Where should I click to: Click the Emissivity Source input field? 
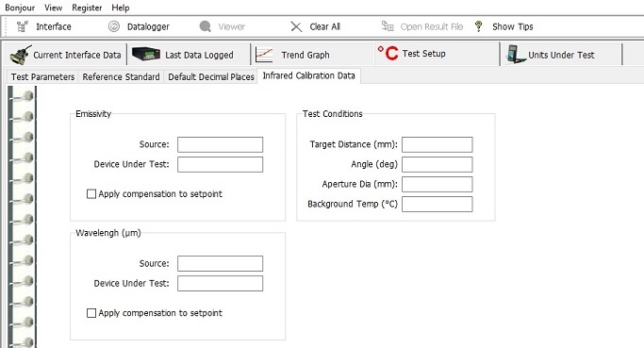tap(220, 144)
